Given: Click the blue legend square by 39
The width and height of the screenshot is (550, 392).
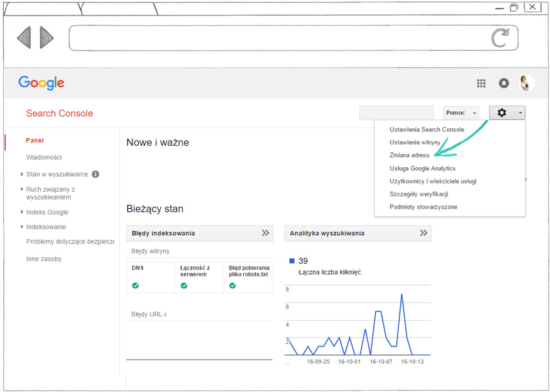Looking at the screenshot, I should [291, 260].
